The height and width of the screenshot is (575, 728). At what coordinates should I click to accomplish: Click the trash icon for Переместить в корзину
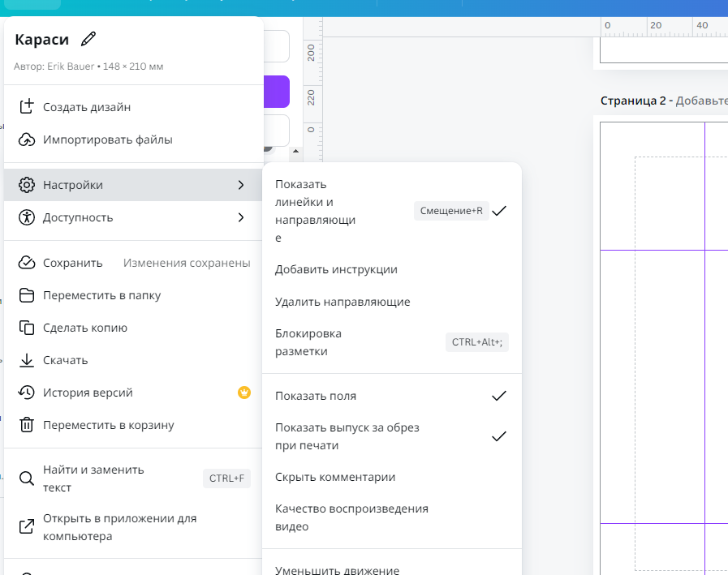point(27,425)
